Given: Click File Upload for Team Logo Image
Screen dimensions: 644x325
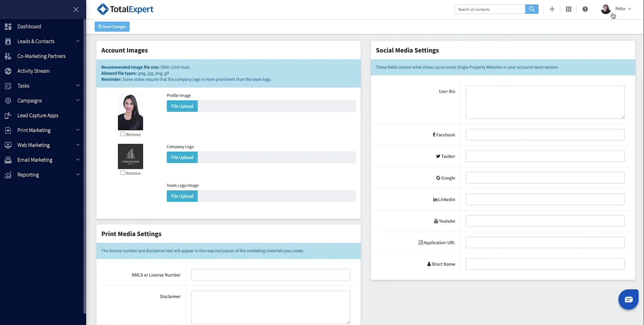Looking at the screenshot, I should 182,196.
